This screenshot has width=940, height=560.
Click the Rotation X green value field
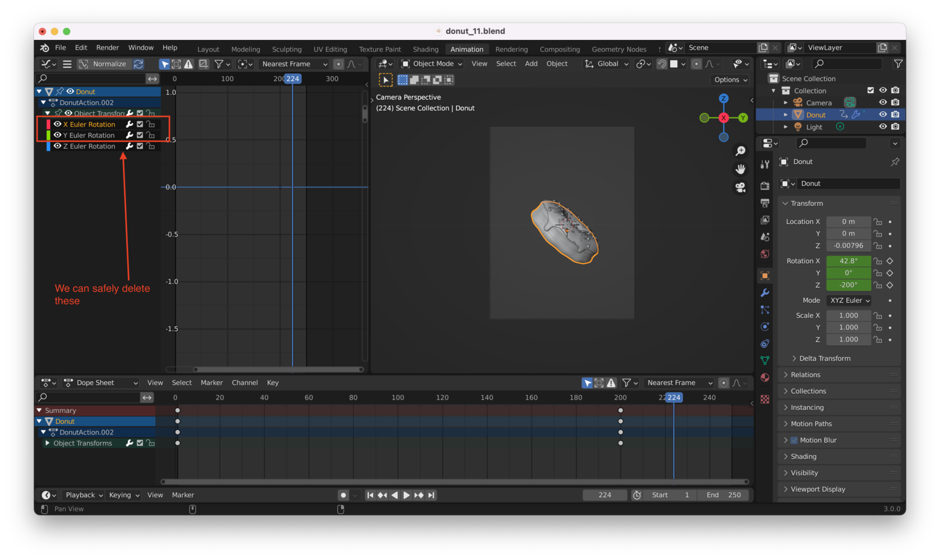point(849,260)
